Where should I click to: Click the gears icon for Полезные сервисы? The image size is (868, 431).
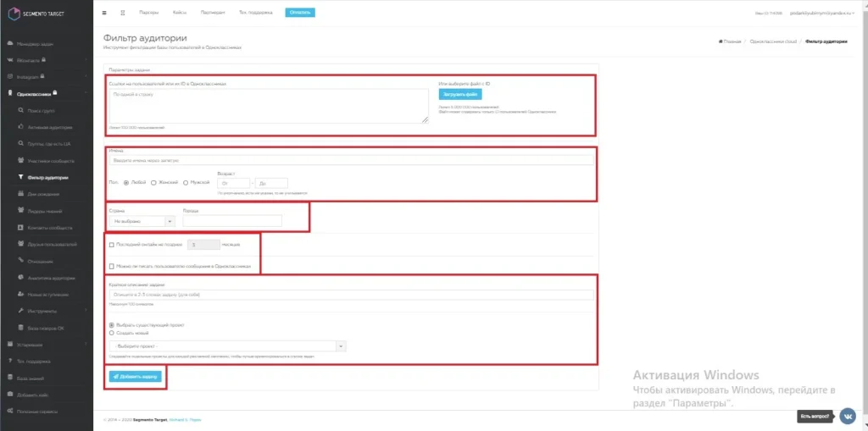click(x=10, y=412)
